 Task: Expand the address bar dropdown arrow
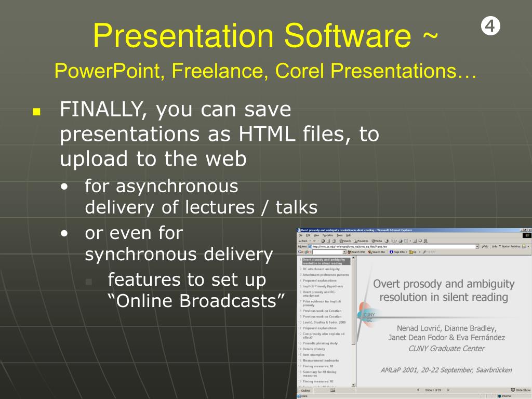pyautogui.click(x=477, y=247)
